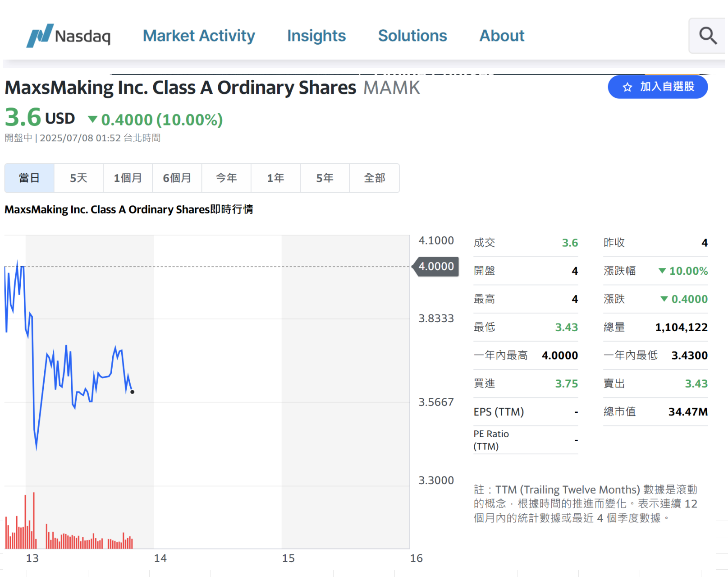Click the 0.4000 (10.00%) change text
The image size is (728, 577).
click(162, 120)
